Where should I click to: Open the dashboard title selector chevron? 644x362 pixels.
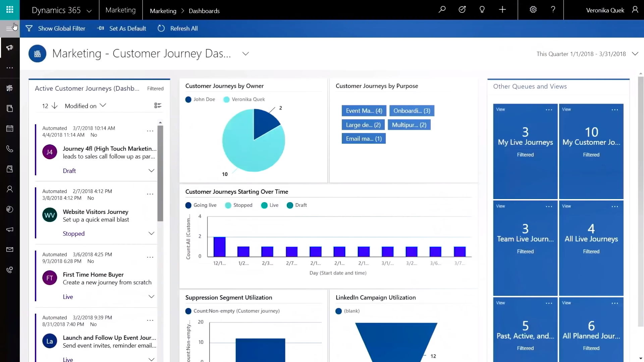point(246,54)
